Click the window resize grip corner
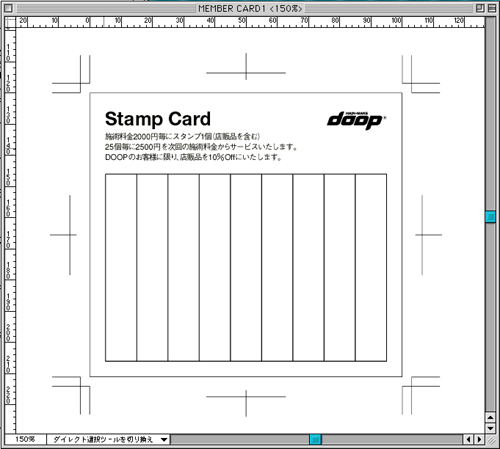500x449 pixels. 491,440
